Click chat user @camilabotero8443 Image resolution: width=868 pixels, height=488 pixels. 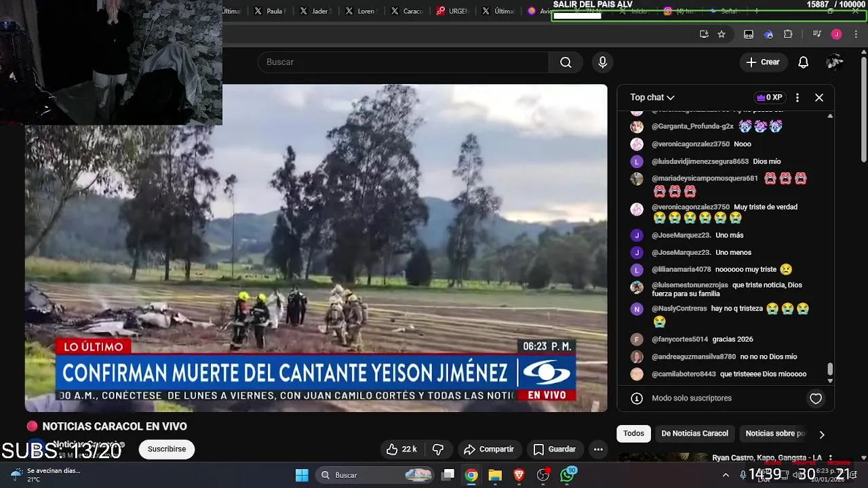tap(684, 374)
